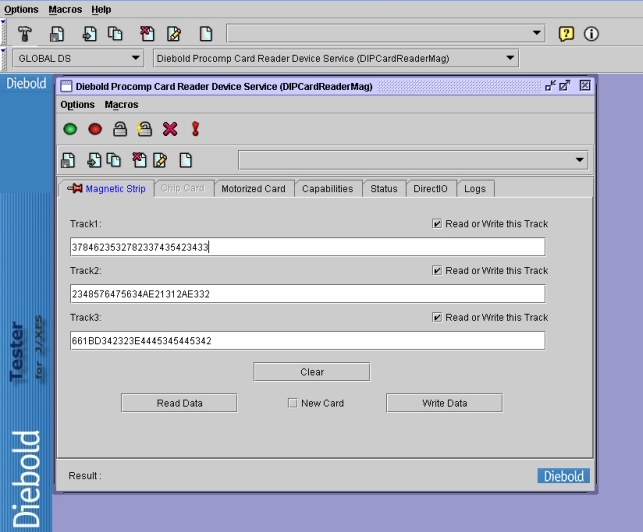Click the Diebold logo in window footer
643x532 pixels.
click(x=563, y=476)
